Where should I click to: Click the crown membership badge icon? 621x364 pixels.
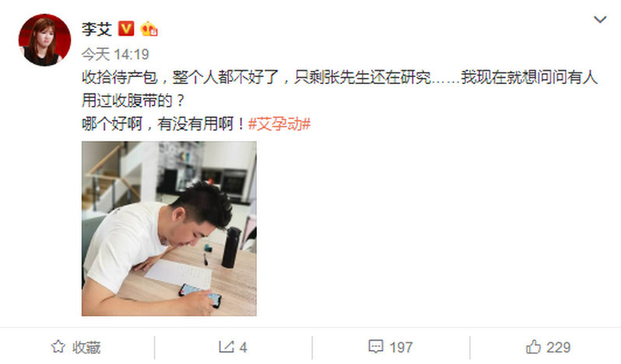point(149,29)
